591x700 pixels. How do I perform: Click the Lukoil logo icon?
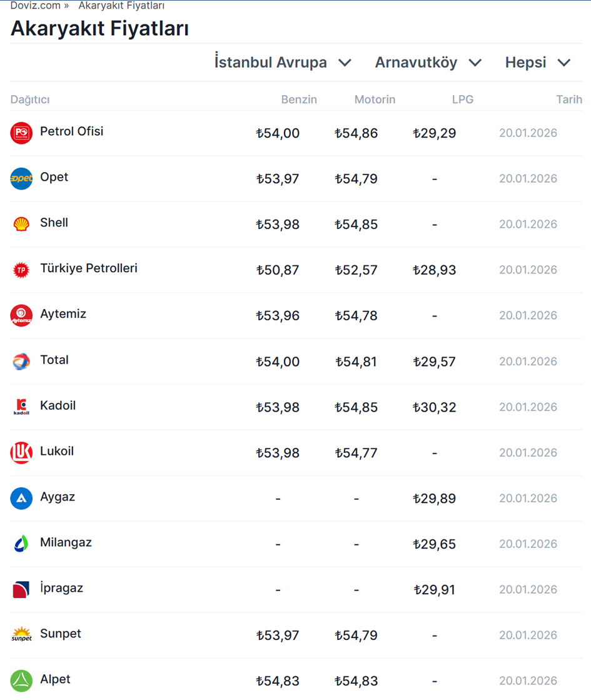click(x=21, y=452)
